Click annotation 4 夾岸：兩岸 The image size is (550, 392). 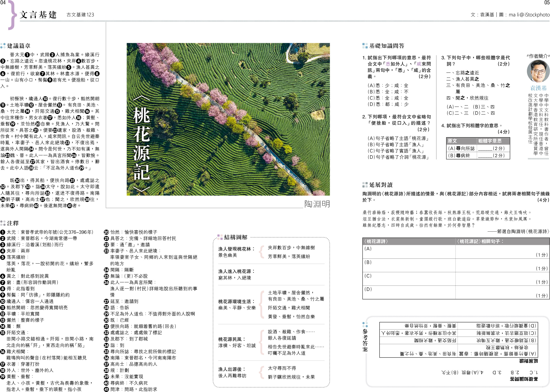click(x=15, y=251)
